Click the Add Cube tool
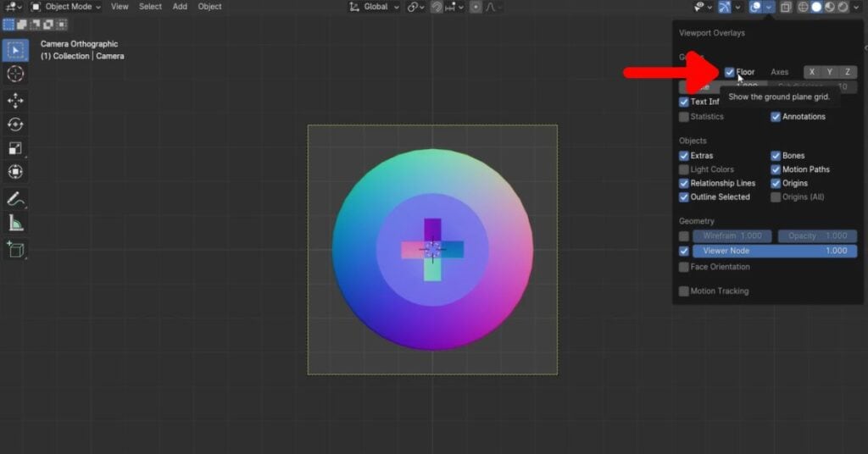868x454 pixels. pyautogui.click(x=15, y=250)
